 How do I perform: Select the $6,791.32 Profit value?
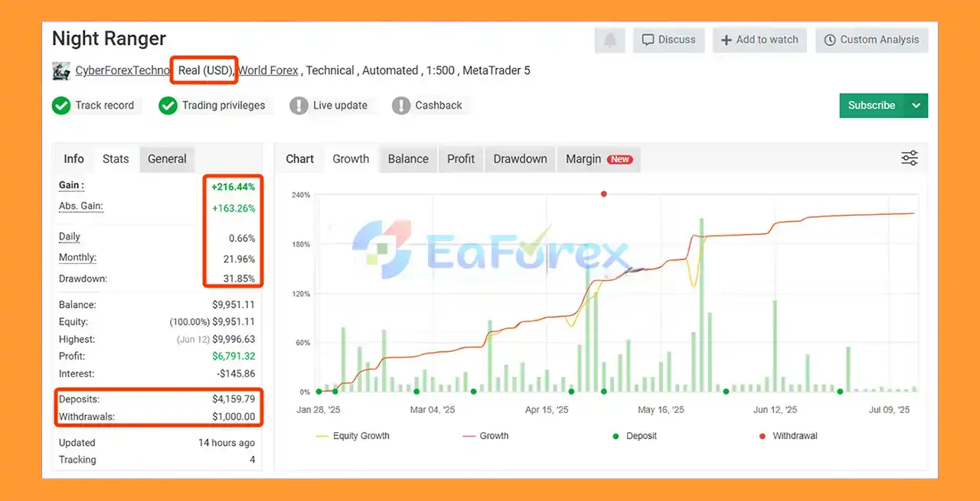234,356
